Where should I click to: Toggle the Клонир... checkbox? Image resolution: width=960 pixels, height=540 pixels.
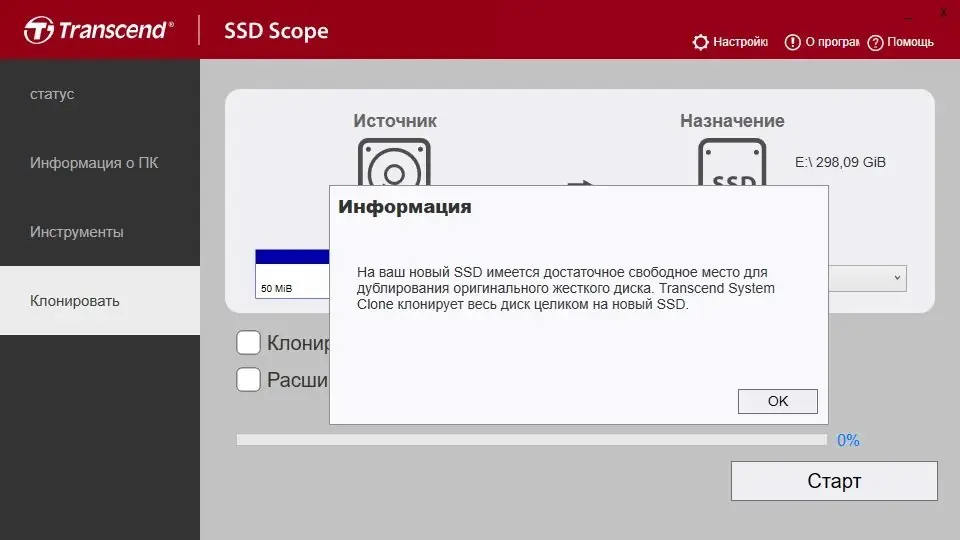[x=249, y=343]
